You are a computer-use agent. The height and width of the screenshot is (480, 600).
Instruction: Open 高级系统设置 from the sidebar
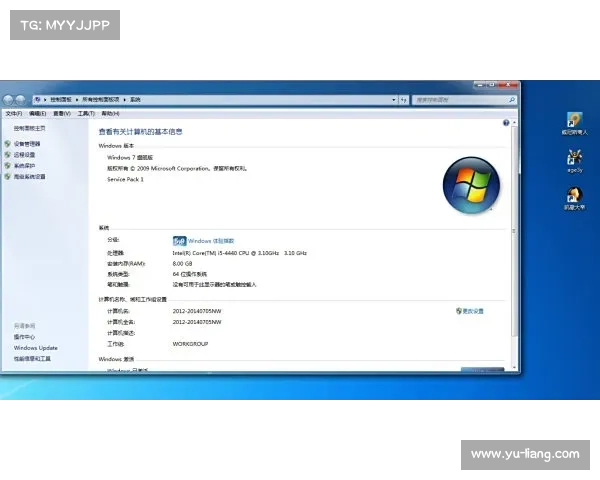click(x=29, y=176)
